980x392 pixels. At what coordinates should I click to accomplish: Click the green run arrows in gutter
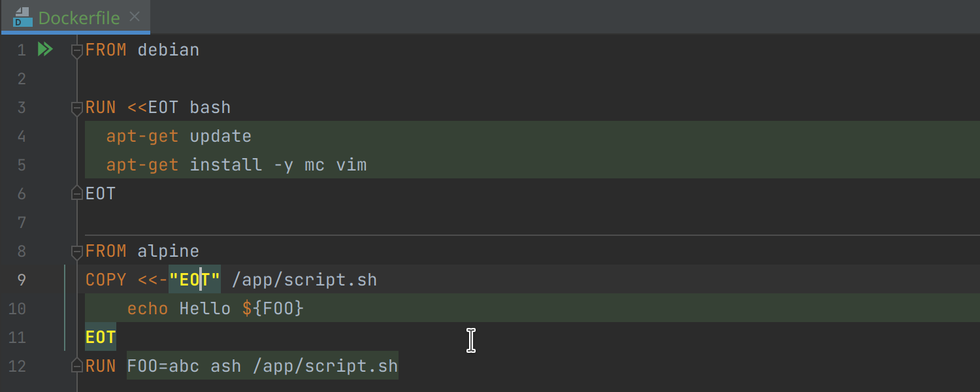click(44, 50)
